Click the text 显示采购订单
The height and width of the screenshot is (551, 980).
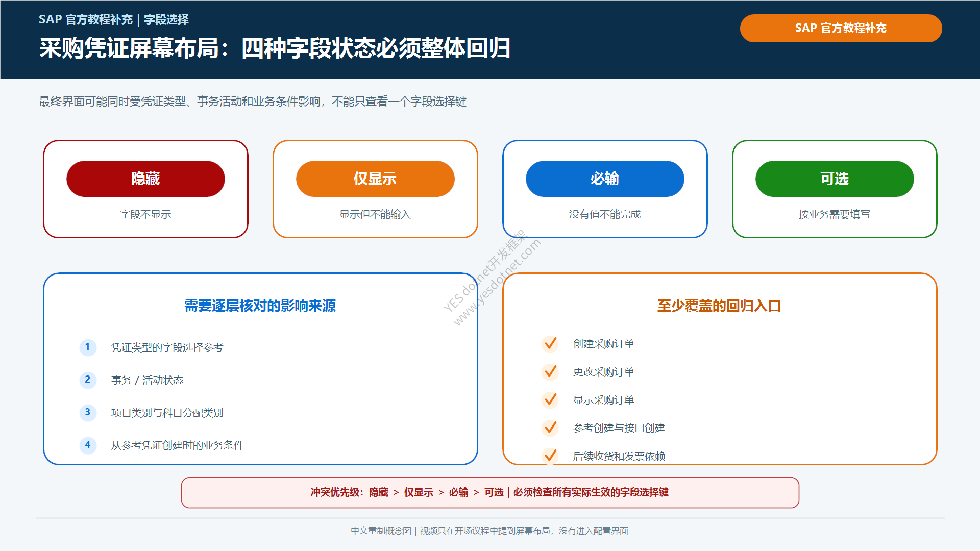click(x=604, y=400)
